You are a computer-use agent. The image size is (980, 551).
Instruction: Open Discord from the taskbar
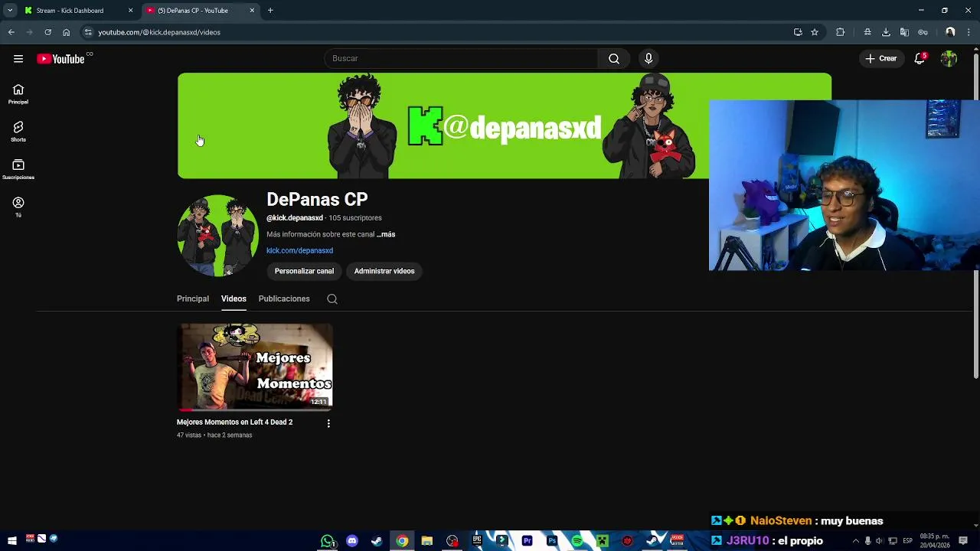coord(352,541)
